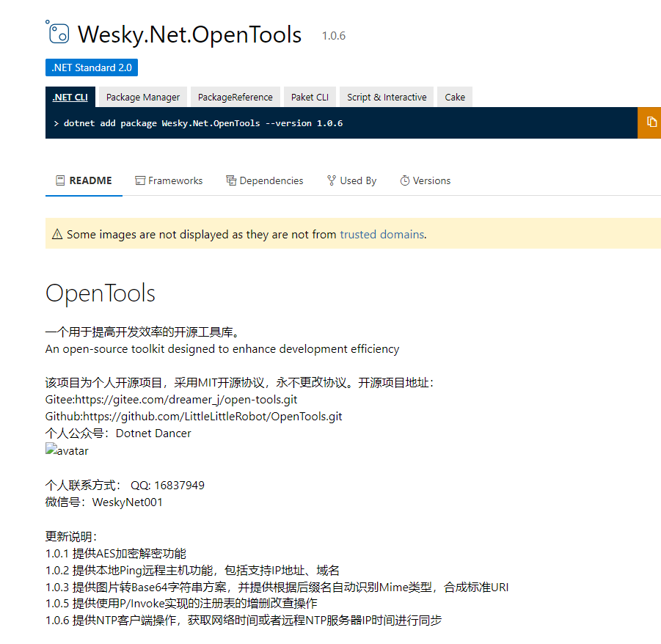Click the WeskyNet001 WeChat line

pos(103,502)
